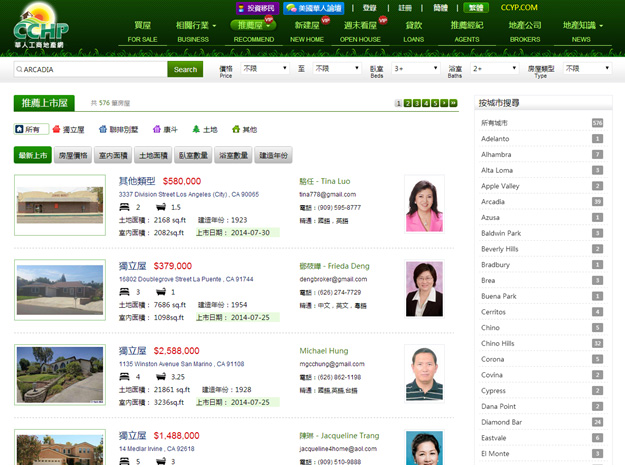Click email tina778@gmail.com
Screen dimensions: 625x467
point(328,194)
